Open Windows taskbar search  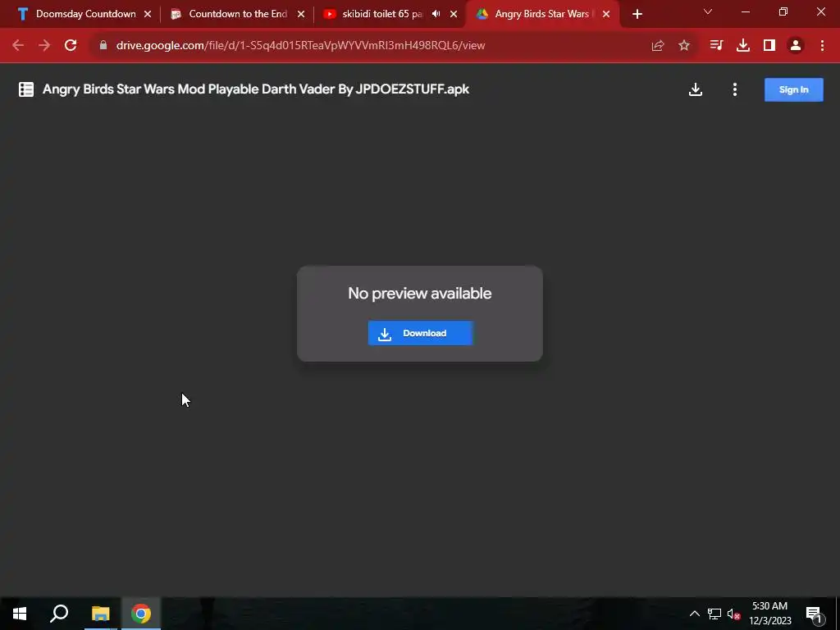click(59, 614)
